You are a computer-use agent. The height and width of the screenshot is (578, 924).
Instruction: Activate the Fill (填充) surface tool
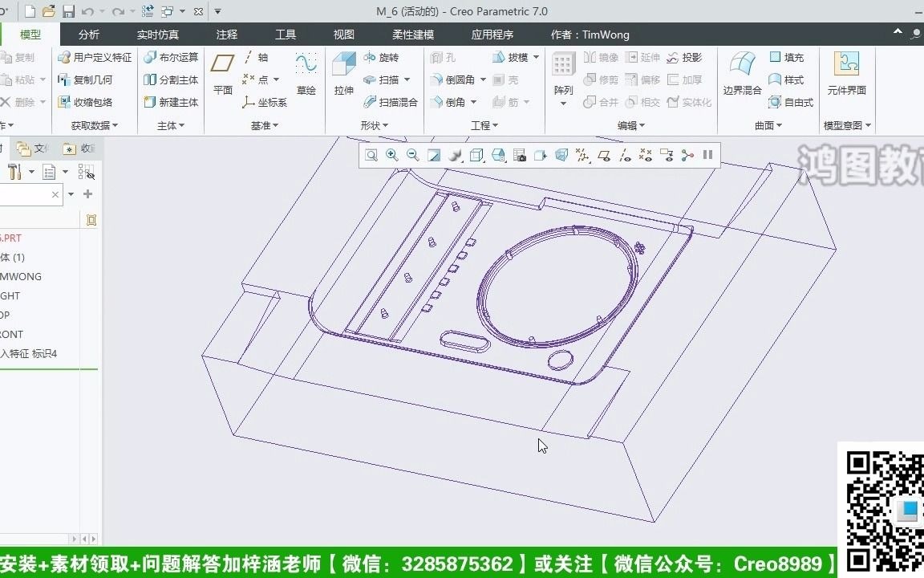click(x=786, y=57)
